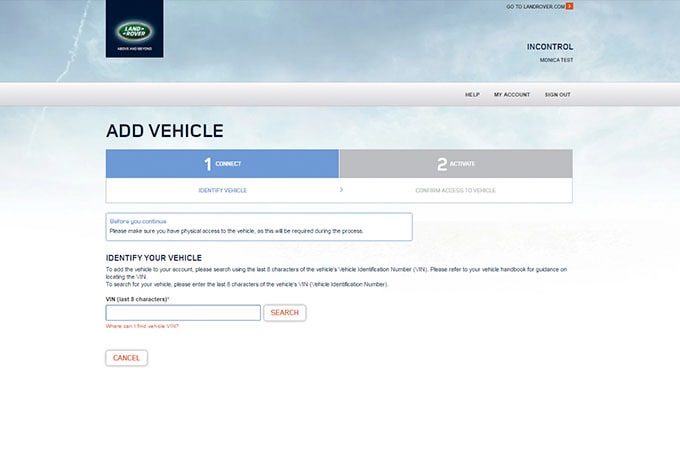The height and width of the screenshot is (450, 680).
Task: Sign out of the account
Action: click(557, 94)
